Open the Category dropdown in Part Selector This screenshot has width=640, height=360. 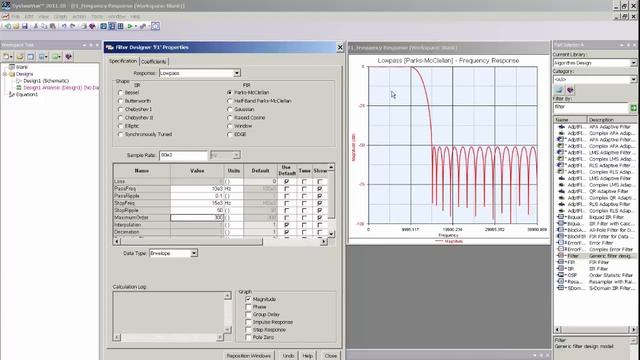pos(633,79)
